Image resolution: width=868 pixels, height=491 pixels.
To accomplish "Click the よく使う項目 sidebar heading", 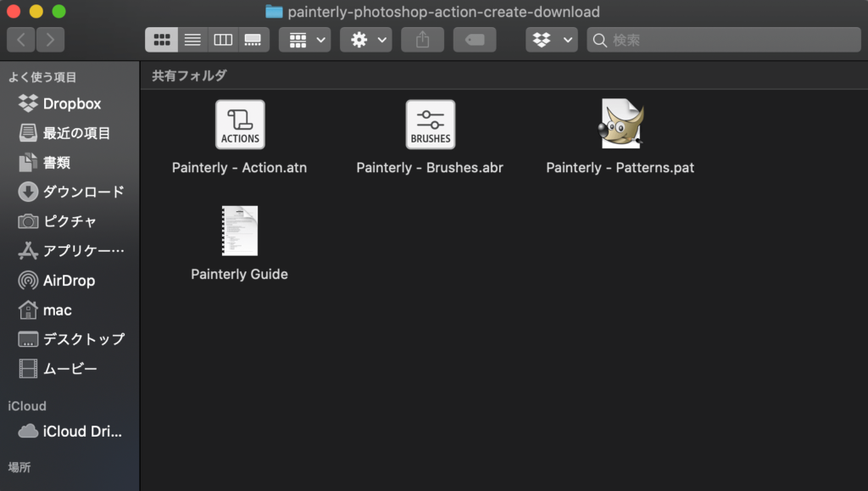I will point(42,77).
